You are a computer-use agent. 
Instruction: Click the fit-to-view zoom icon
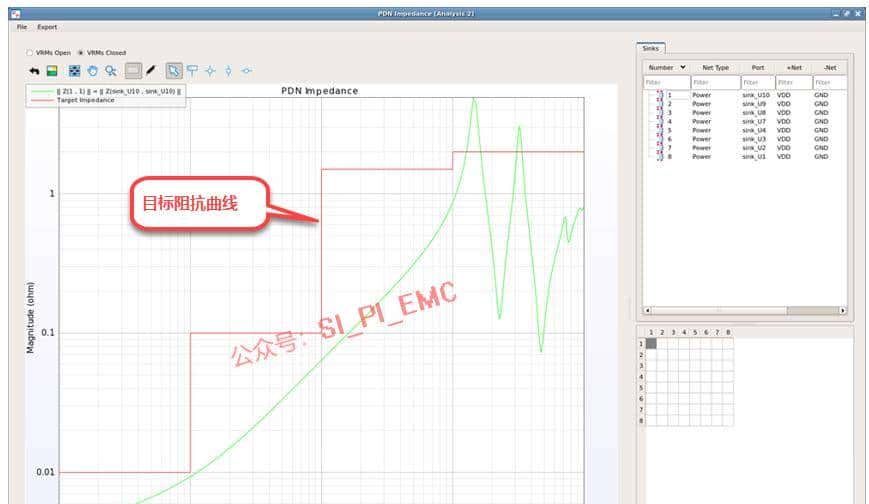point(74,71)
